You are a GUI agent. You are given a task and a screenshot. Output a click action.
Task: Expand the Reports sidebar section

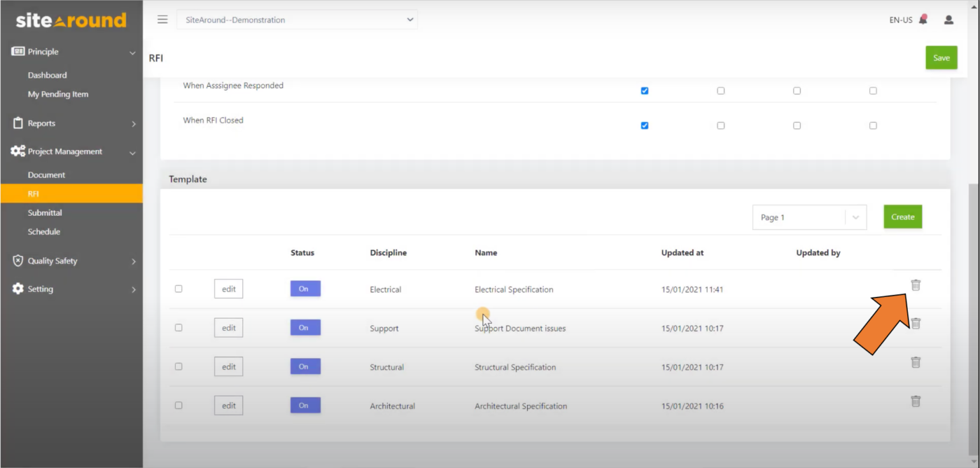point(133,123)
